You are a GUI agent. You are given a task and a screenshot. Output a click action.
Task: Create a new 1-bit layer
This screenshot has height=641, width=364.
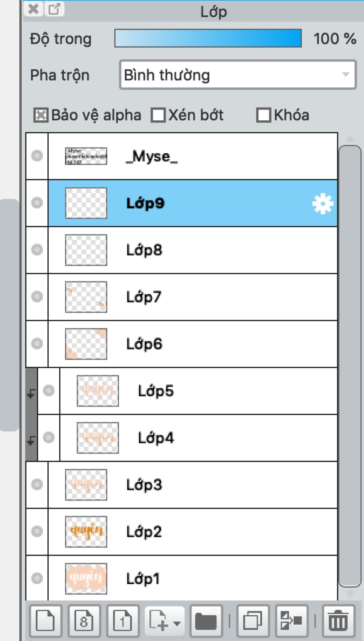click(x=123, y=621)
